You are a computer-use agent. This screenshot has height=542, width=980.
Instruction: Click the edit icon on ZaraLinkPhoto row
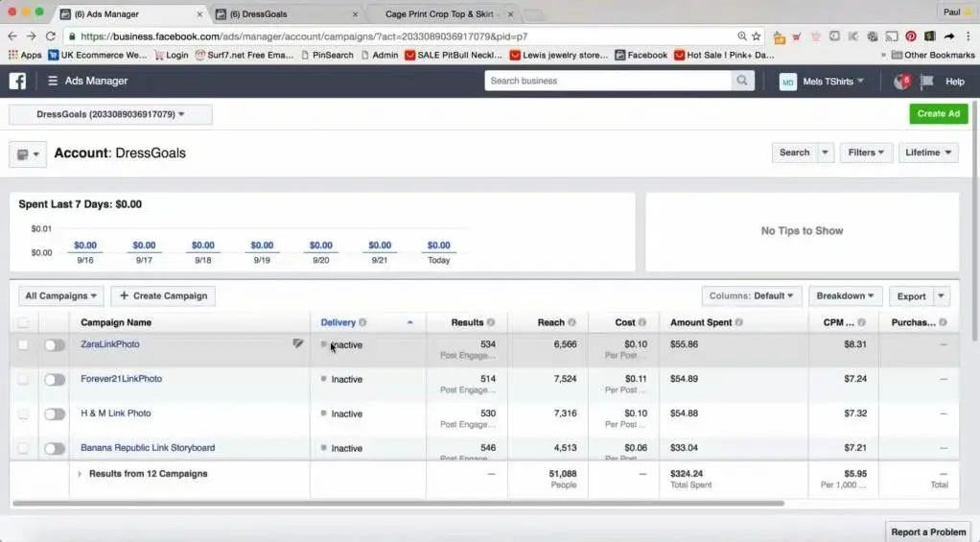298,343
